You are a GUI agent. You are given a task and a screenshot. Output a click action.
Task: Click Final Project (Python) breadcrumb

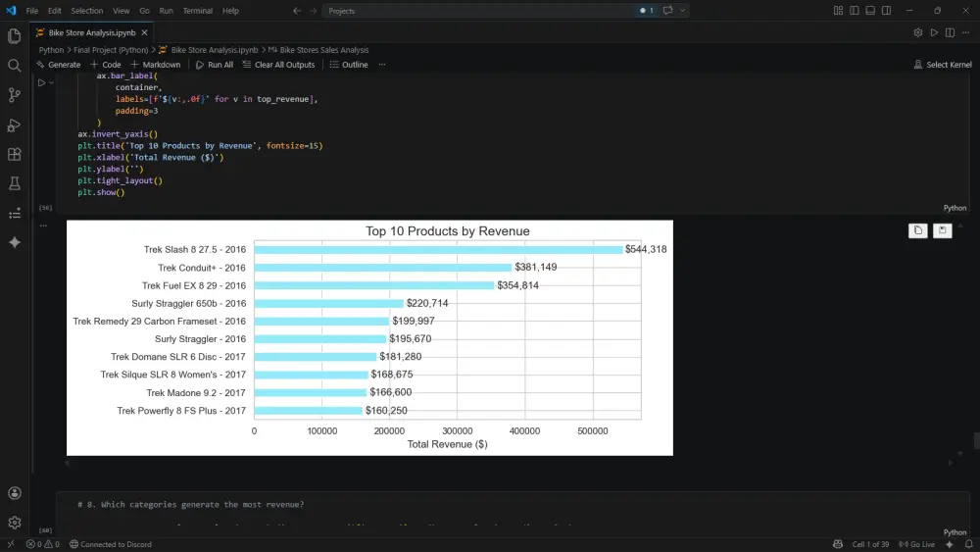(x=111, y=50)
